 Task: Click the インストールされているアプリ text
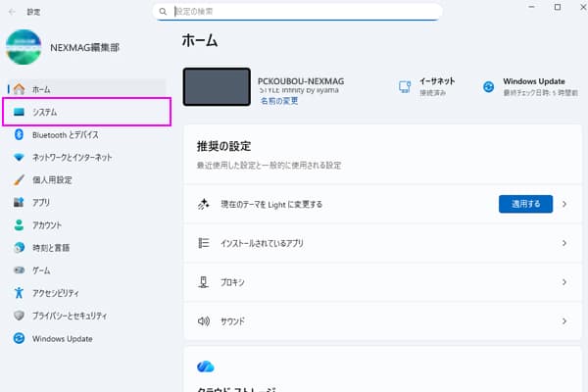click(262, 243)
